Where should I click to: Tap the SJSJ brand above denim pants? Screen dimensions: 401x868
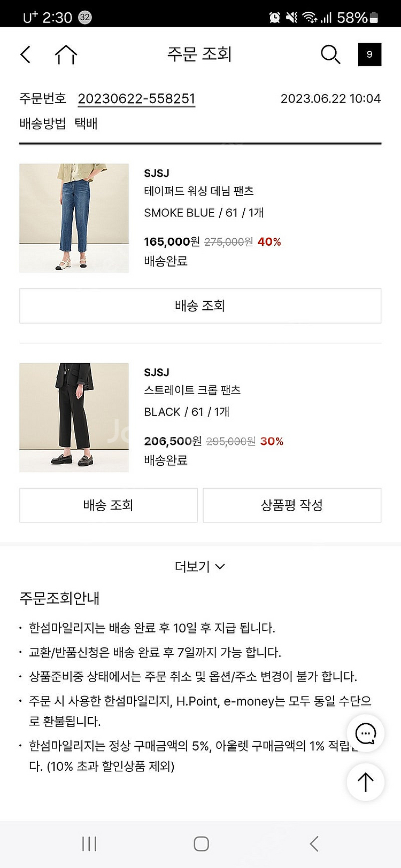pyautogui.click(x=157, y=173)
